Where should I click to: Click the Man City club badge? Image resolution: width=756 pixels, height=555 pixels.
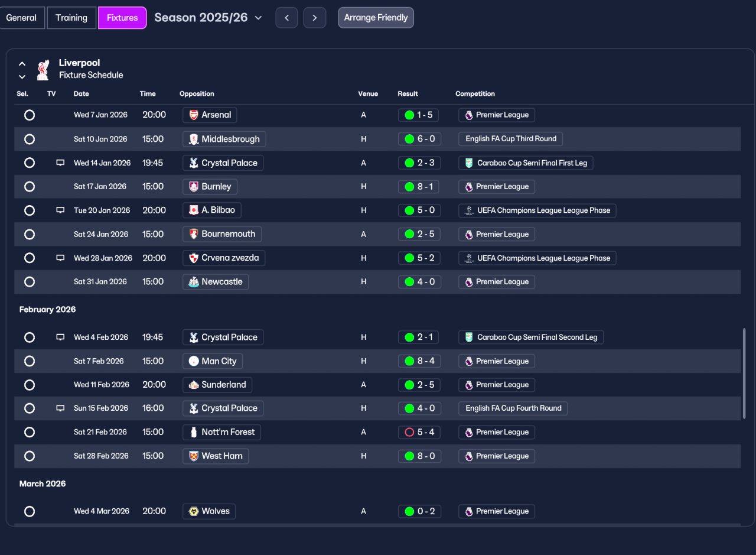[194, 361]
